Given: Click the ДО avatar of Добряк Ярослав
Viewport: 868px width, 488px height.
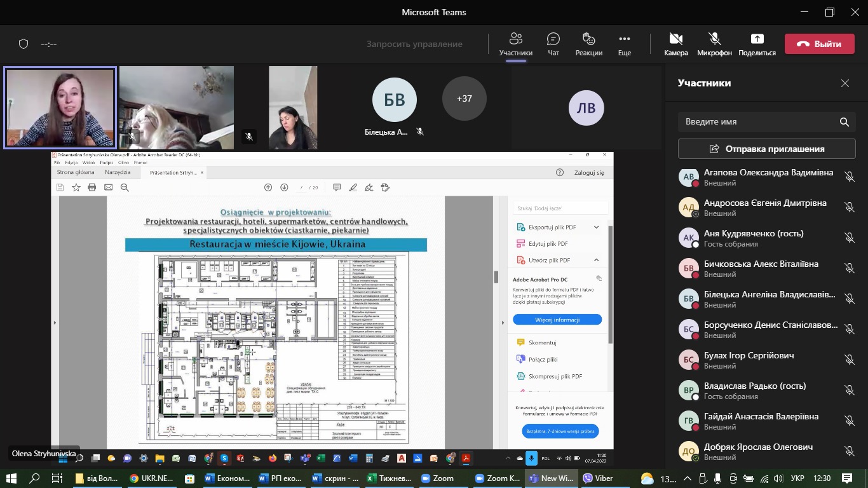Looking at the screenshot, I should (x=688, y=452).
